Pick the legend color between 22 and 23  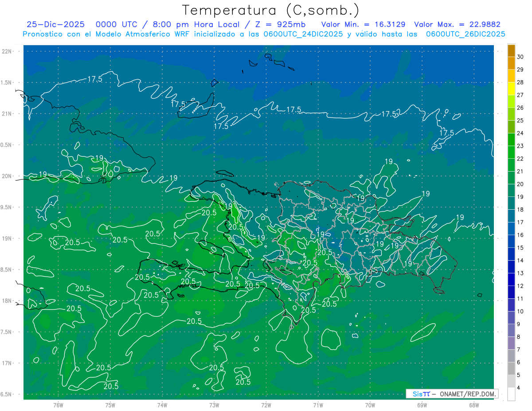512,152
